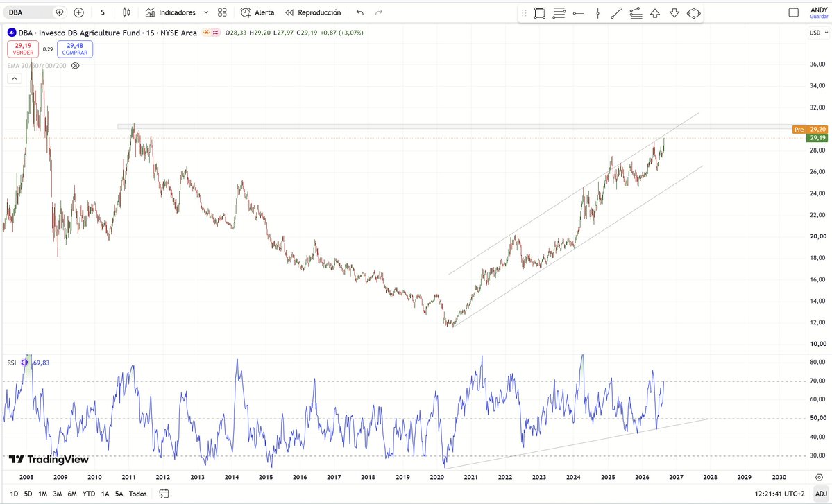Redo the last undone action
This screenshot has width=832, height=504.
(379, 12)
